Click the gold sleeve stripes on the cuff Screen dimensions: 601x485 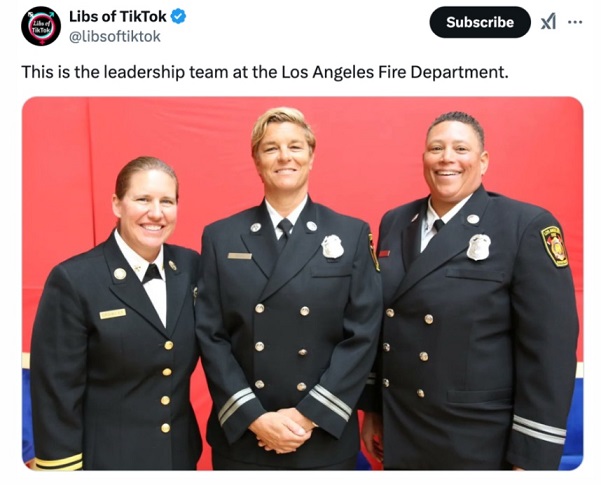(x=58, y=461)
